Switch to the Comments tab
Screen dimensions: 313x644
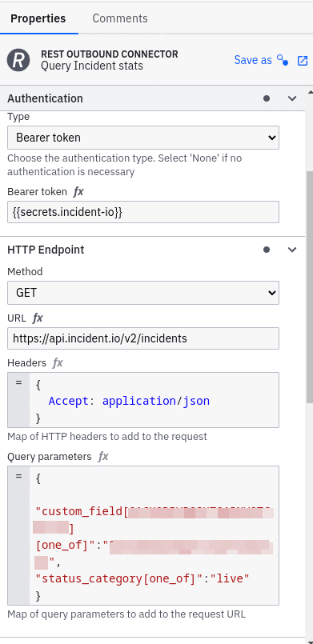[x=120, y=18]
